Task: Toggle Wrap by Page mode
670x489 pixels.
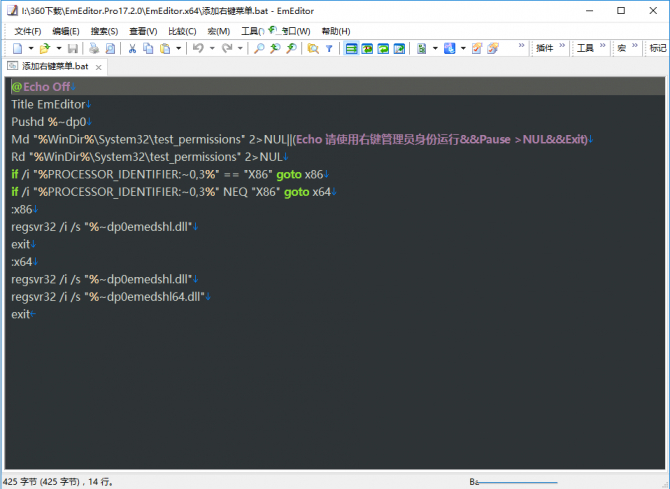Action: pyautogui.click(x=399, y=48)
